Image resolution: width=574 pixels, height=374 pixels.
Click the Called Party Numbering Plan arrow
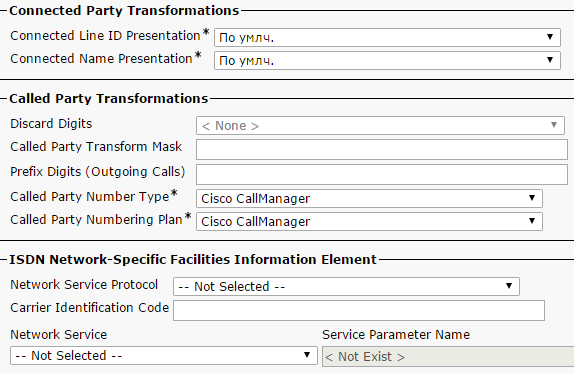(x=532, y=221)
